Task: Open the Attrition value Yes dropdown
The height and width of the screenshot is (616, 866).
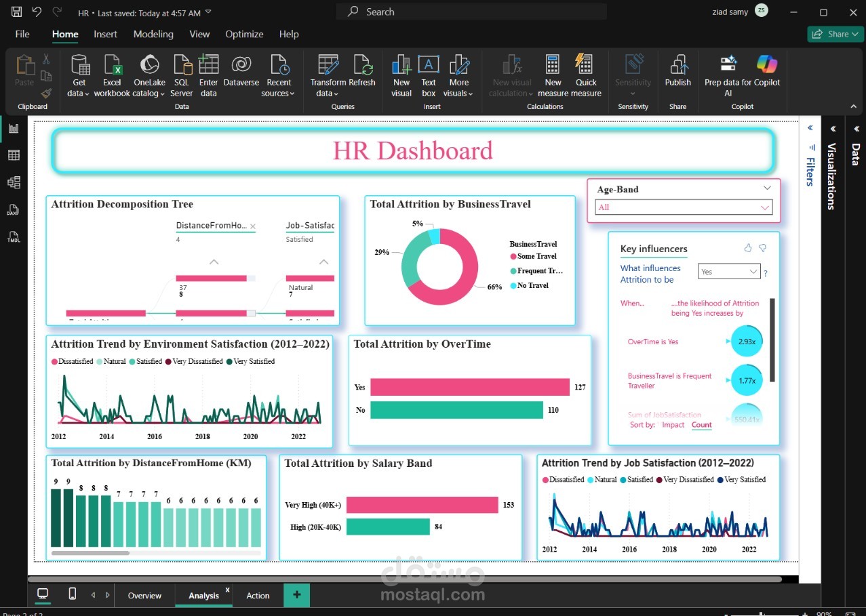Action: click(x=729, y=272)
